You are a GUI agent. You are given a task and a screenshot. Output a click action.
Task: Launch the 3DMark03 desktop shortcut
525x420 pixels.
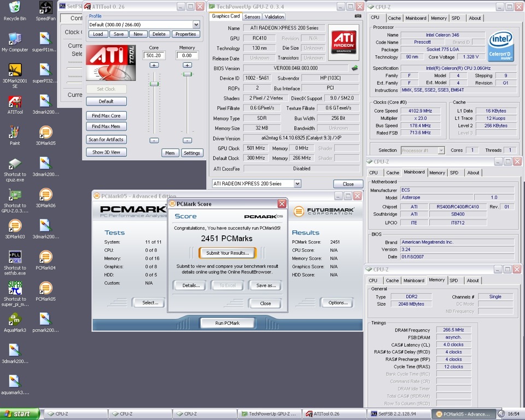pos(15,229)
